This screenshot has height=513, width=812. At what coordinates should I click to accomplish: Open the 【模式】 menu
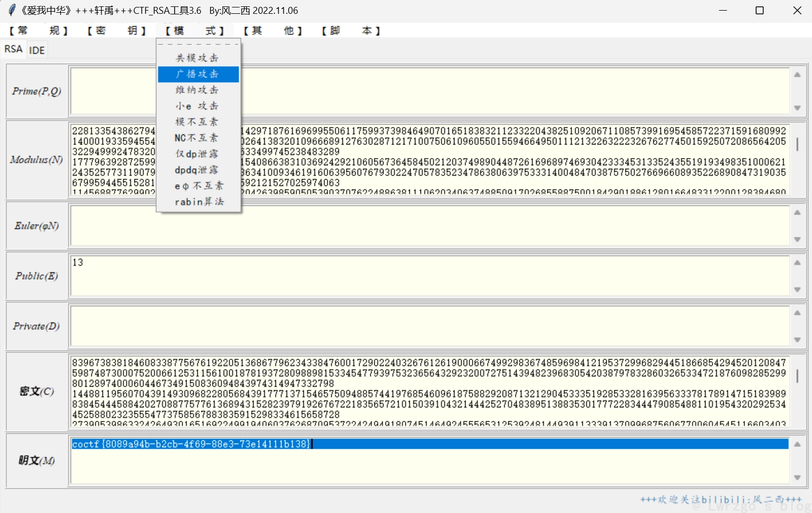point(194,31)
